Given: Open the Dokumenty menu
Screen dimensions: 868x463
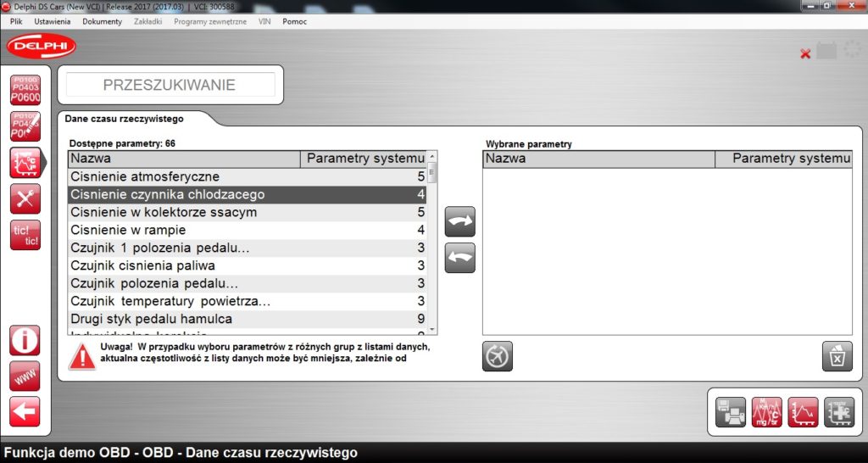Looking at the screenshot, I should coord(102,21).
